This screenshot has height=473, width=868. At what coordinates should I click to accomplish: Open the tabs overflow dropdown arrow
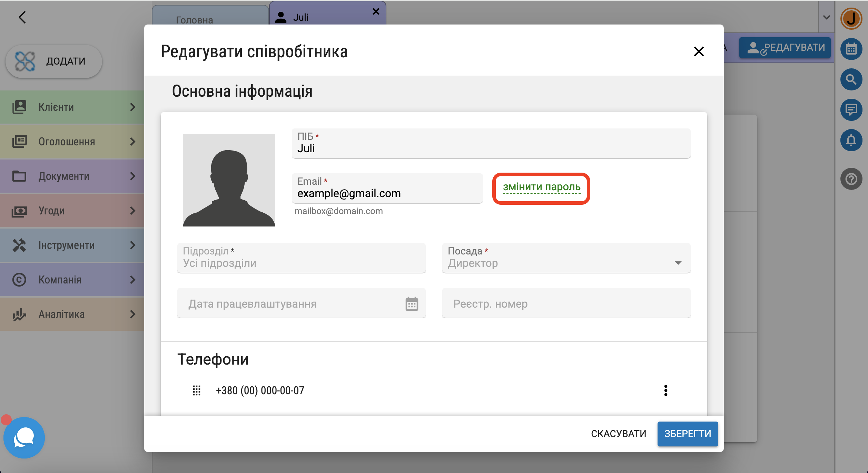(x=826, y=17)
